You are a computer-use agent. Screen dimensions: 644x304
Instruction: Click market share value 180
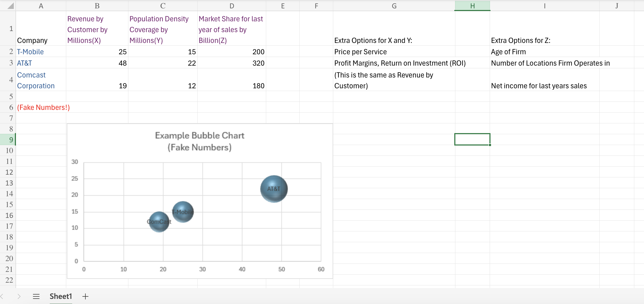coord(232,80)
